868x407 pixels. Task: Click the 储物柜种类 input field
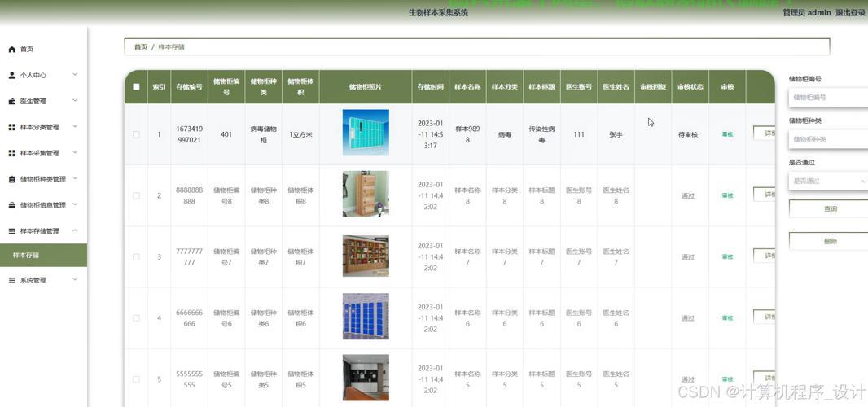[x=828, y=139]
